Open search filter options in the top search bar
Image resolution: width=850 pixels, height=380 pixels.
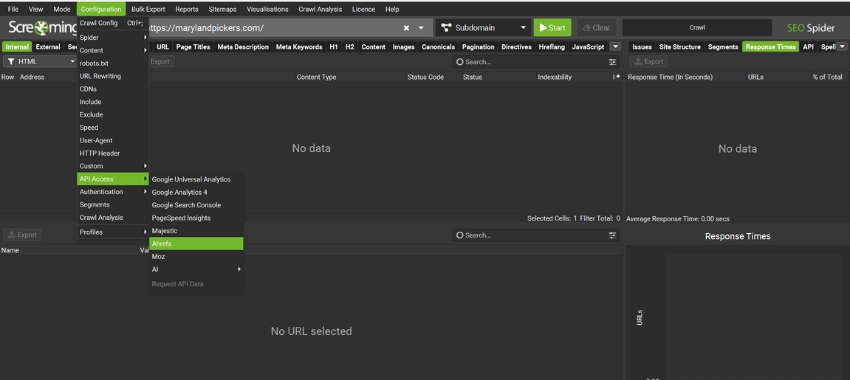click(613, 62)
